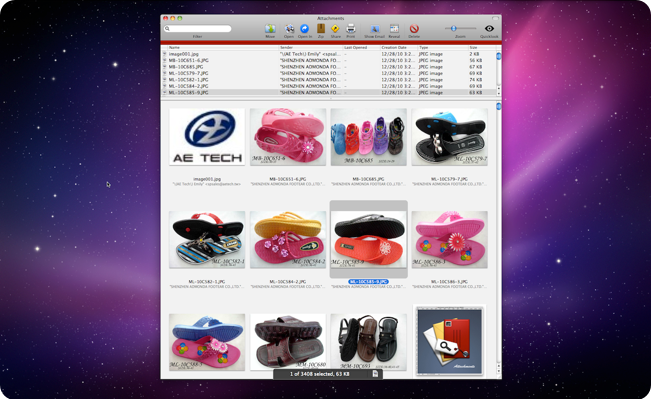This screenshot has height=399, width=651.
Task: Click the Move toolbar icon
Action: pyautogui.click(x=270, y=29)
